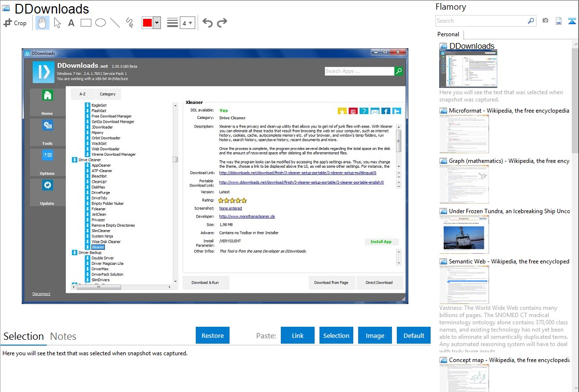Click the None entered screenshot link
Viewport: 579px width, 392px height.
tap(231, 208)
